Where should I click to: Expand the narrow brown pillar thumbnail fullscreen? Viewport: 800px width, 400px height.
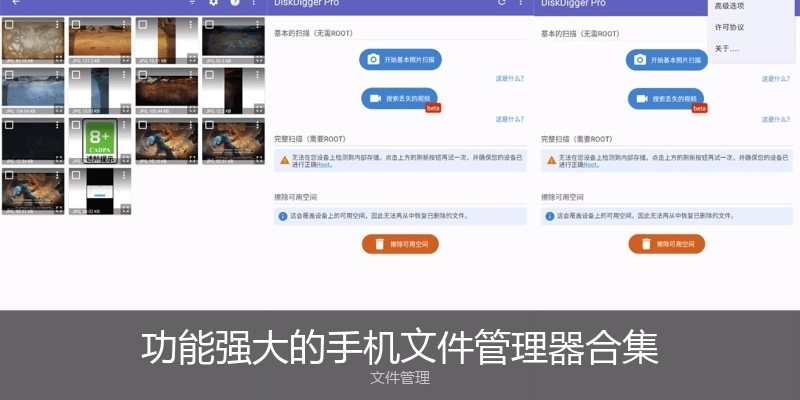coord(192,59)
